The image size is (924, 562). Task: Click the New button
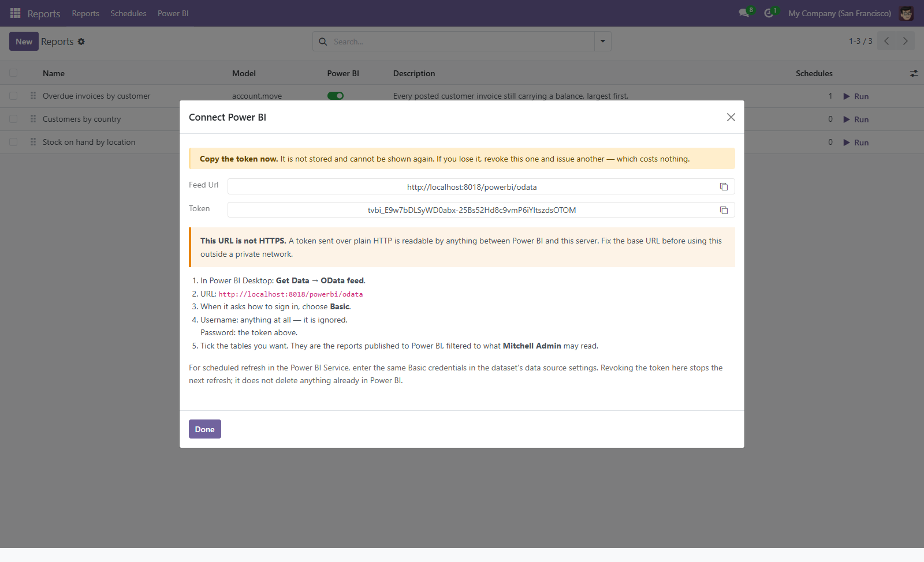[x=24, y=42]
